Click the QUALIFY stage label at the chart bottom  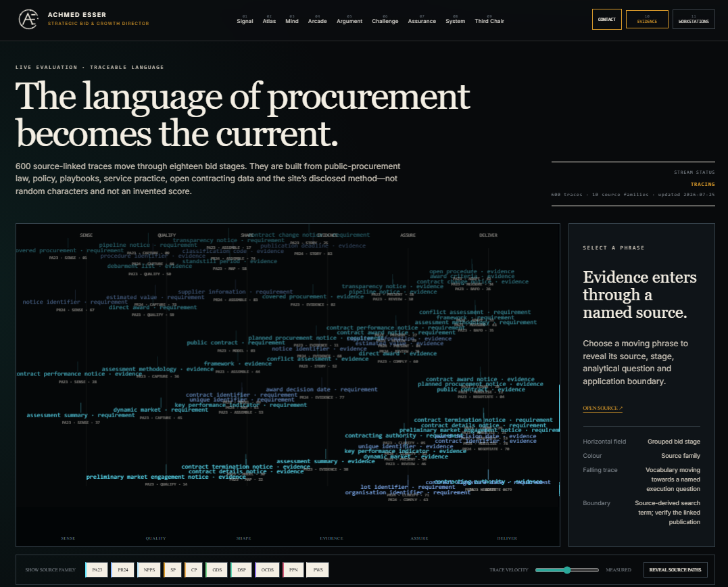(x=155, y=538)
